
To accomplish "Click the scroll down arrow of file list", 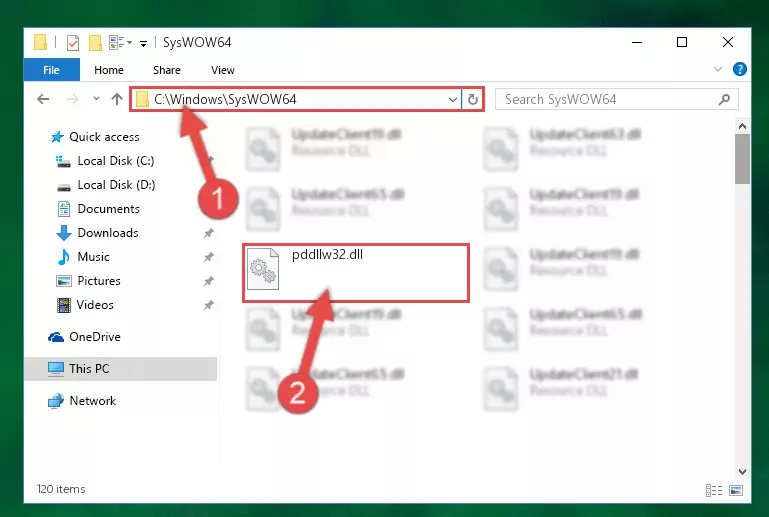I will tap(743, 472).
